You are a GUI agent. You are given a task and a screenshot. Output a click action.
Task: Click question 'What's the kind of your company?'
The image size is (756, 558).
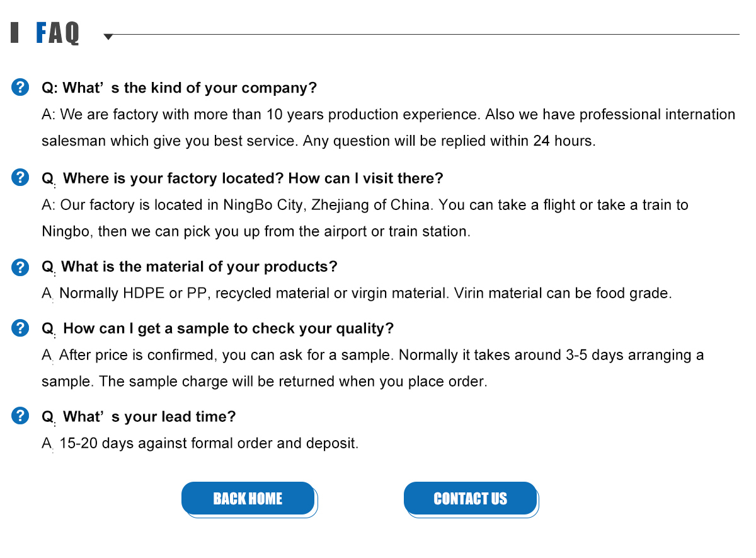coord(180,88)
